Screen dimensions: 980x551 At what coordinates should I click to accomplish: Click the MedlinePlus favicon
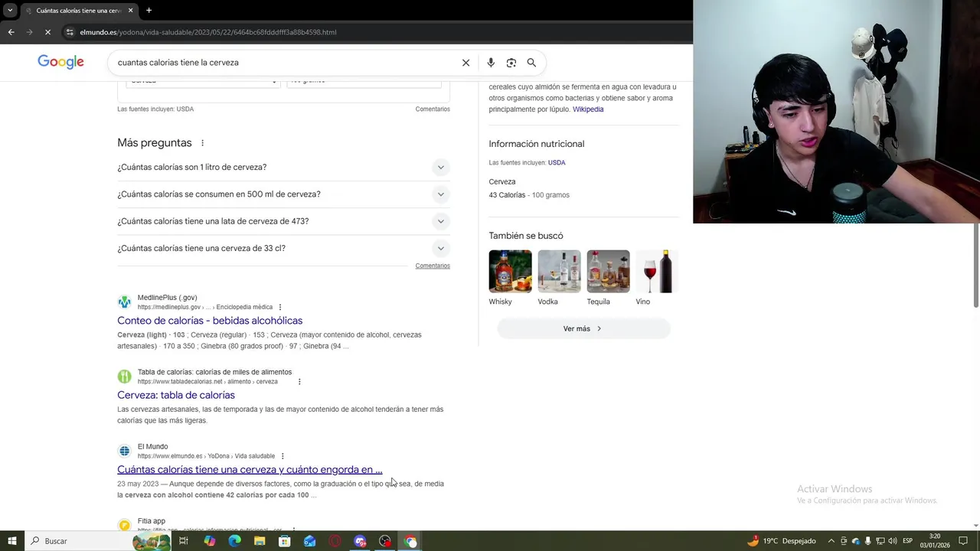coord(124,302)
